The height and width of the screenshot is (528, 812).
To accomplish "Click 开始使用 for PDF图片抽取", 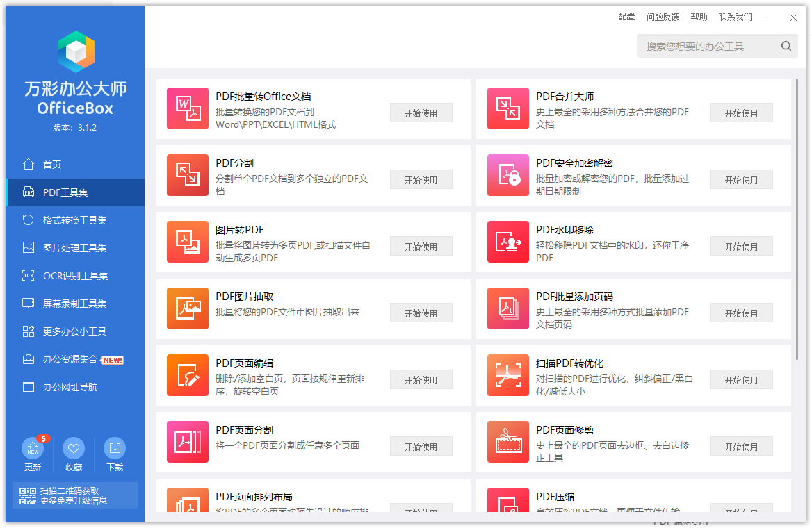I will click(421, 313).
